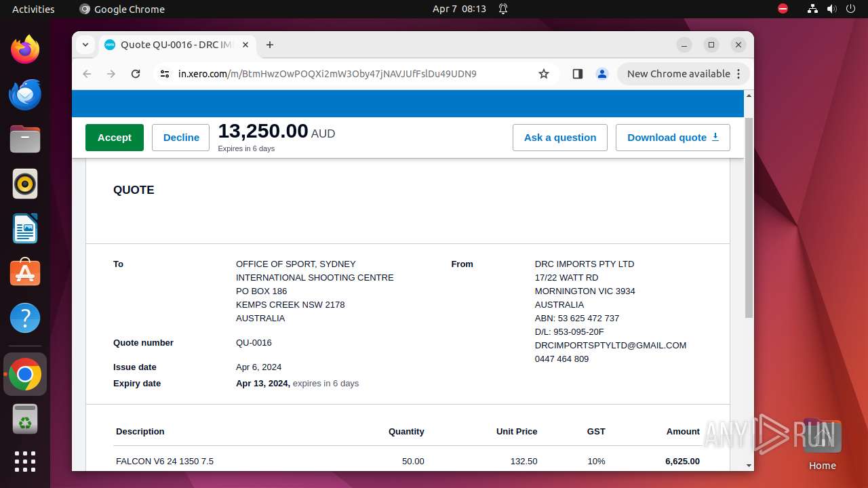
Task: Click Ask a question button
Action: pos(560,138)
